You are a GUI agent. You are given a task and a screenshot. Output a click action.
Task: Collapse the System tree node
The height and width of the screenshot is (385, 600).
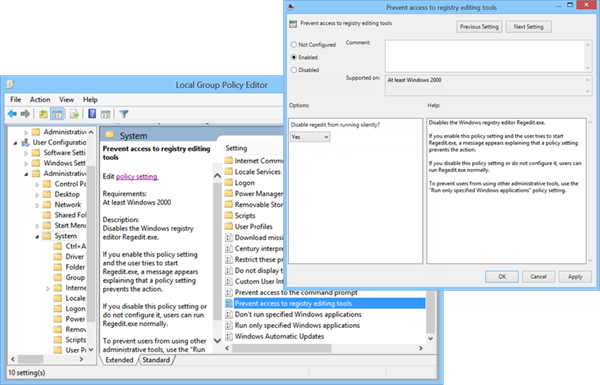point(37,237)
